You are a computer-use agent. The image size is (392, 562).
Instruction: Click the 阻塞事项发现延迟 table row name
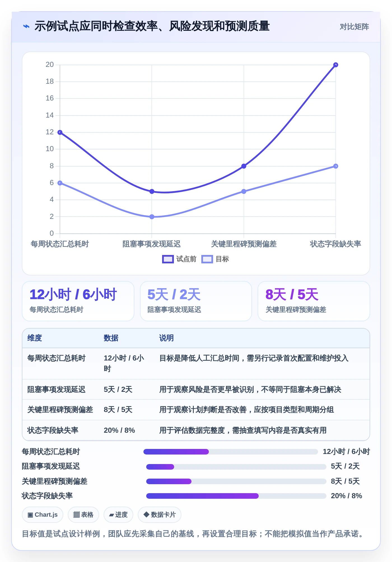click(56, 390)
